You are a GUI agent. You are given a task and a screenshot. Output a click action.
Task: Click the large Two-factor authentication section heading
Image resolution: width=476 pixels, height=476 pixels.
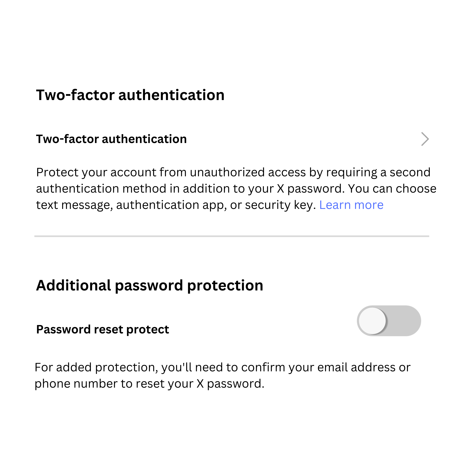click(x=130, y=95)
